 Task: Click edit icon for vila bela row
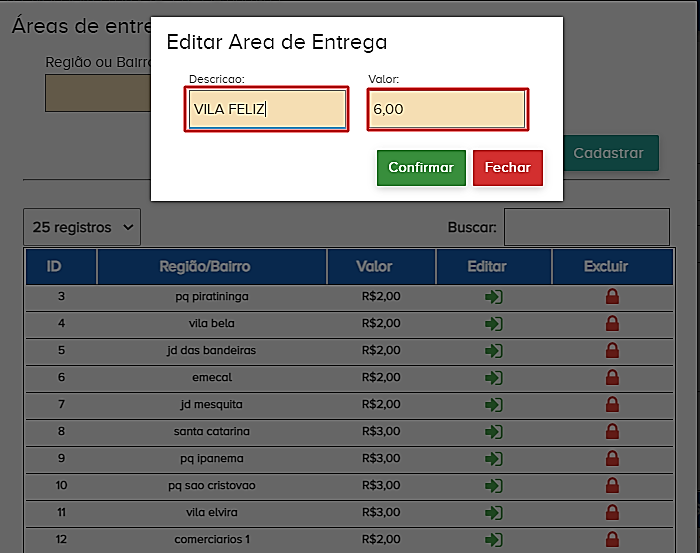click(x=493, y=324)
